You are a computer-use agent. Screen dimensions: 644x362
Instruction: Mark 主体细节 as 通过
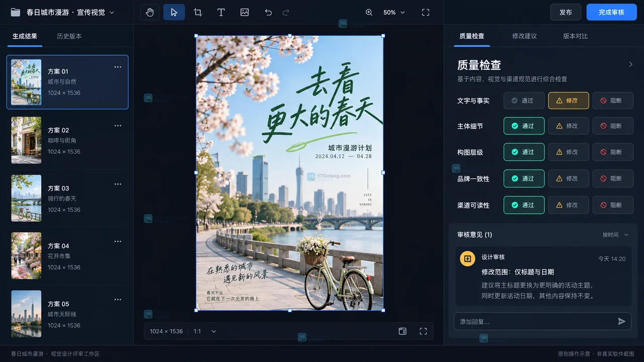(524, 126)
